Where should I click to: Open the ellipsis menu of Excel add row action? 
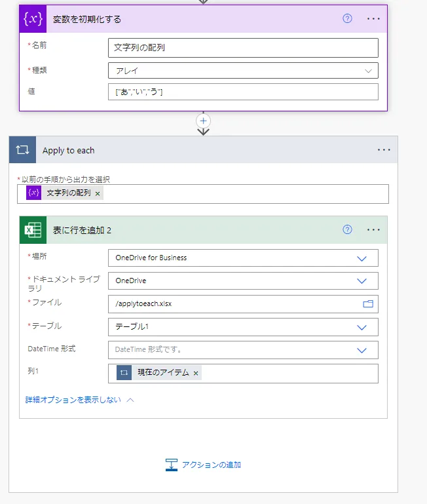[x=373, y=229]
